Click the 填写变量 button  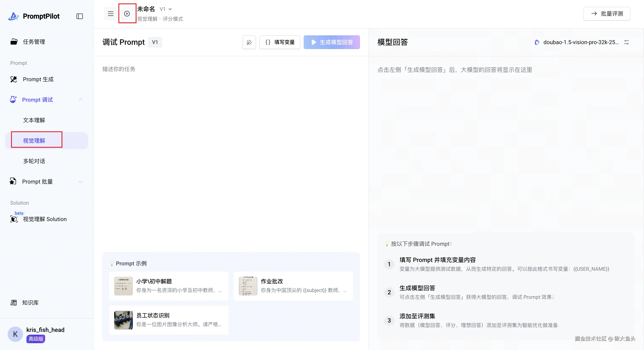coord(280,42)
